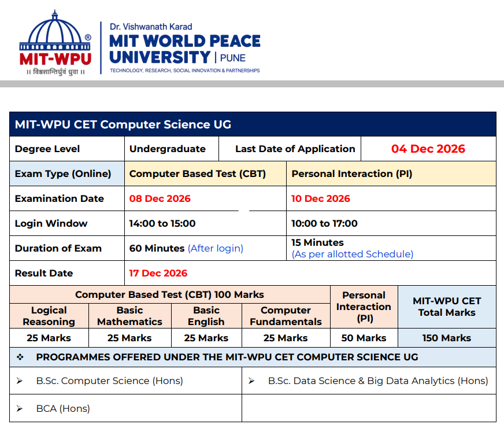Click the Undergraduate cell
Screen dimensions: 504x428
171,149
